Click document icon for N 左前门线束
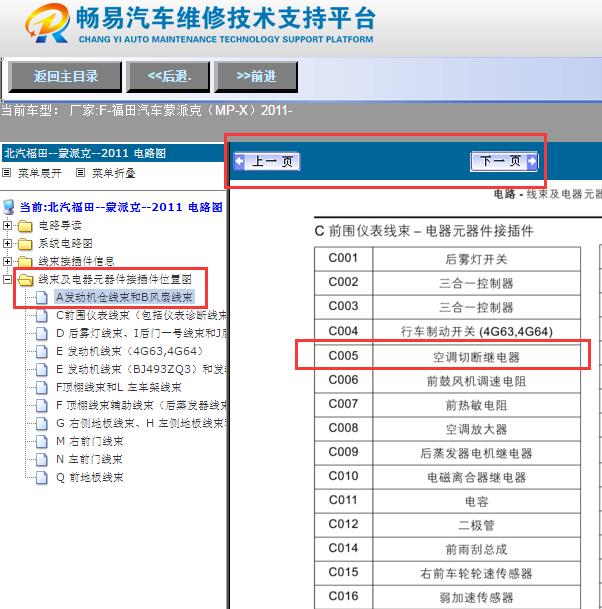The width and height of the screenshot is (602, 609). (x=42, y=459)
